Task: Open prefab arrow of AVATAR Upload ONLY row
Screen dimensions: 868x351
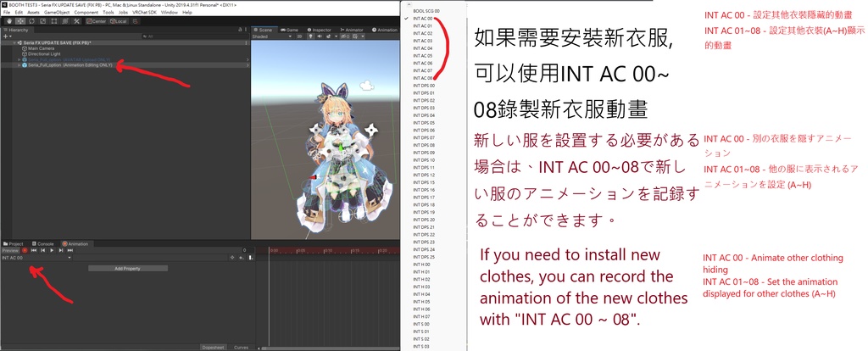Action: click(x=248, y=59)
